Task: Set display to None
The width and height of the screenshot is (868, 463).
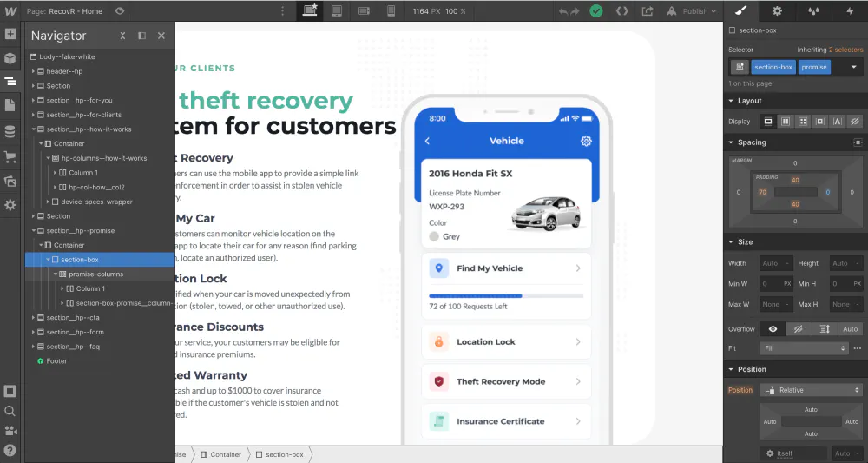Action: (x=855, y=122)
